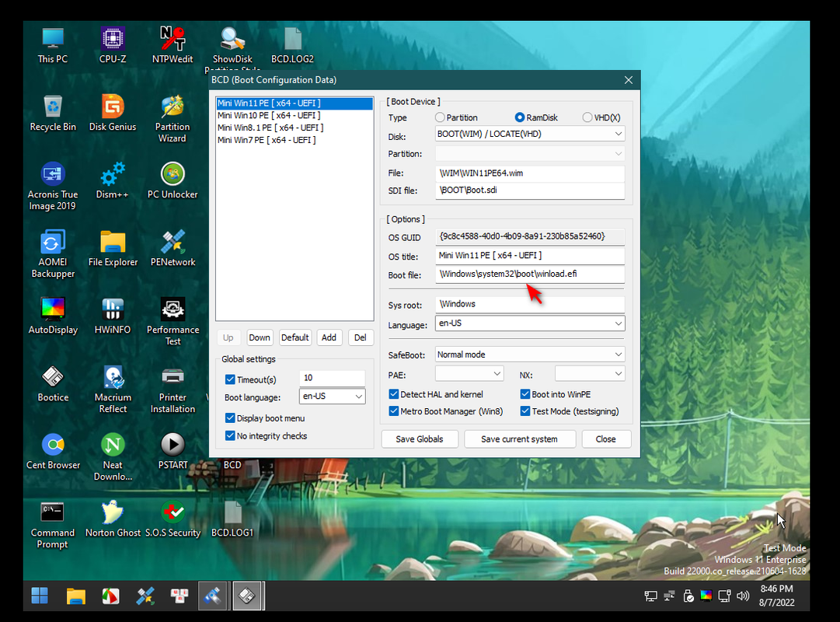Select the Cent Browser desktop icon

click(53, 450)
